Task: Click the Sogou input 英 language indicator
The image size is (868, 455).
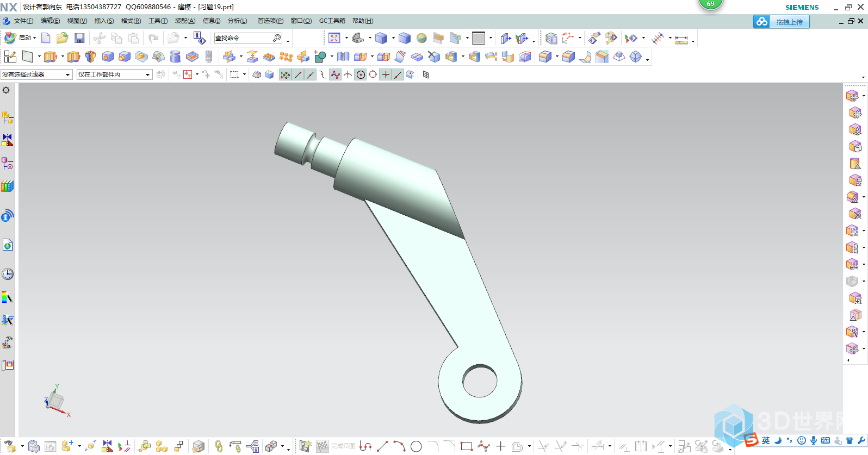Action: (x=766, y=440)
